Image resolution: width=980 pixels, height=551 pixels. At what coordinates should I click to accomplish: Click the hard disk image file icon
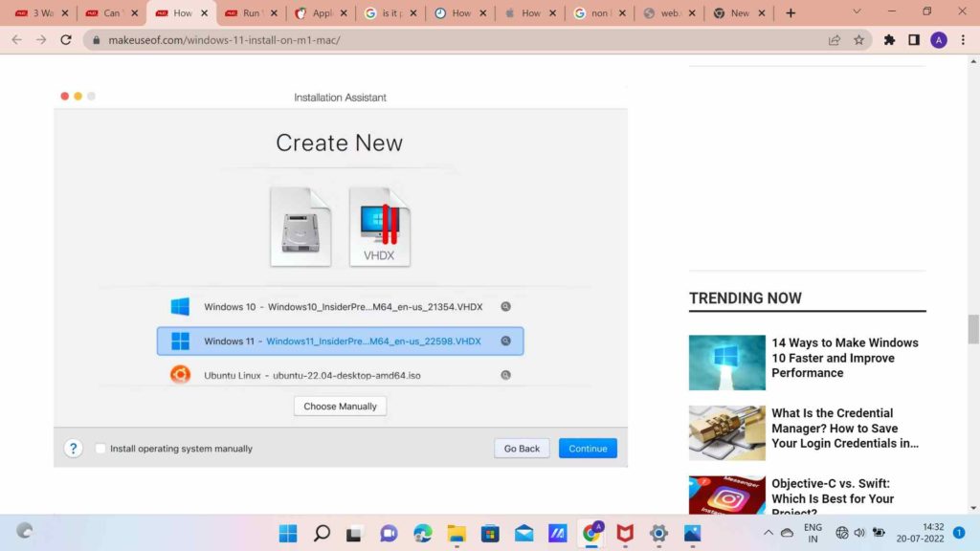coord(301,228)
